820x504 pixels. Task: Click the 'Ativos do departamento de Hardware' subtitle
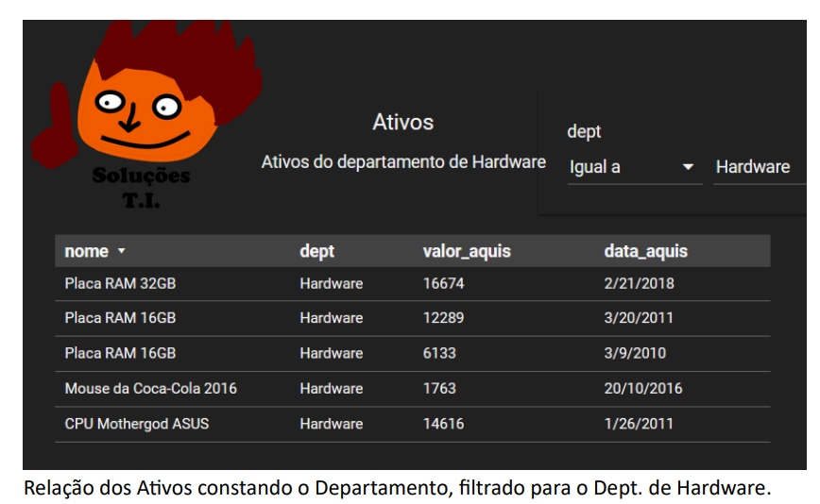(403, 162)
